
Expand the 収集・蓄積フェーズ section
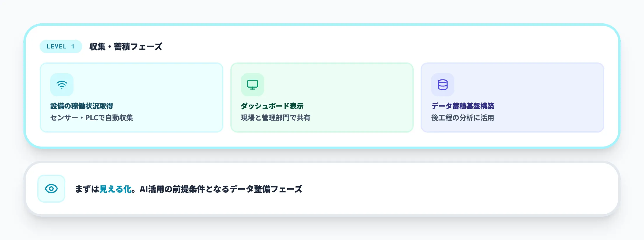(125, 46)
